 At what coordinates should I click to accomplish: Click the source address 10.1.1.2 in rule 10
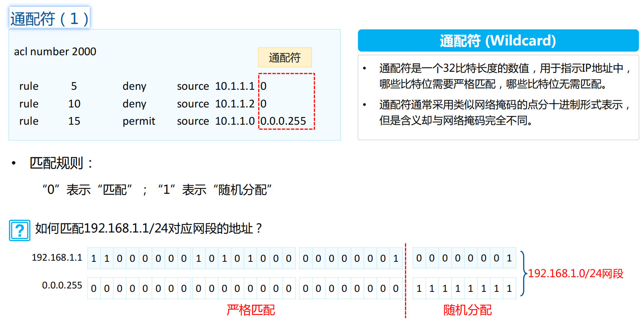[x=234, y=104]
